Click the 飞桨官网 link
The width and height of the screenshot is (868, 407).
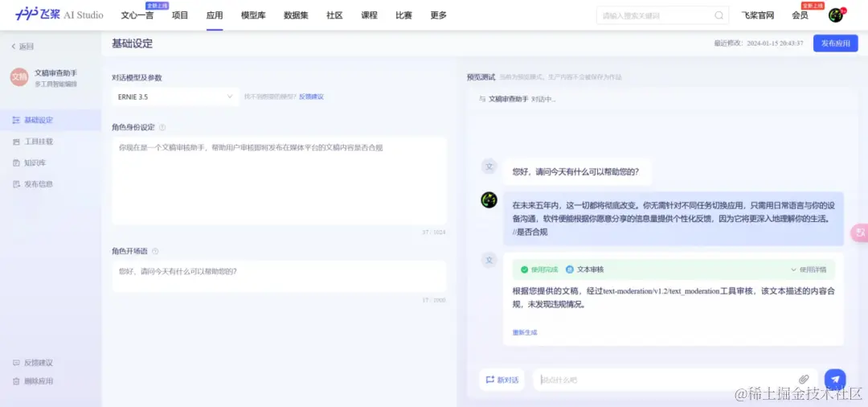(757, 15)
